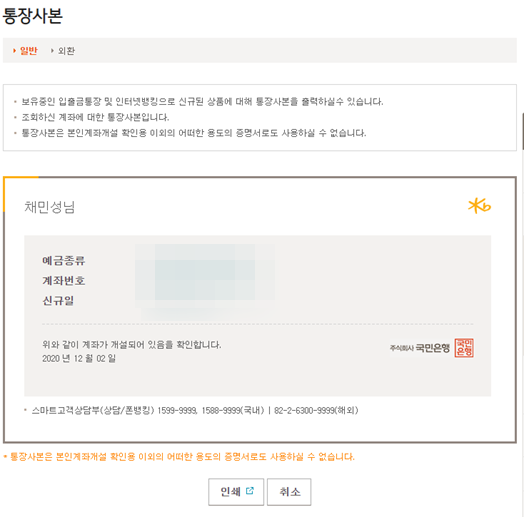The height and width of the screenshot is (517, 524).
Task: Click the 예금종류 label
Action: (63, 260)
